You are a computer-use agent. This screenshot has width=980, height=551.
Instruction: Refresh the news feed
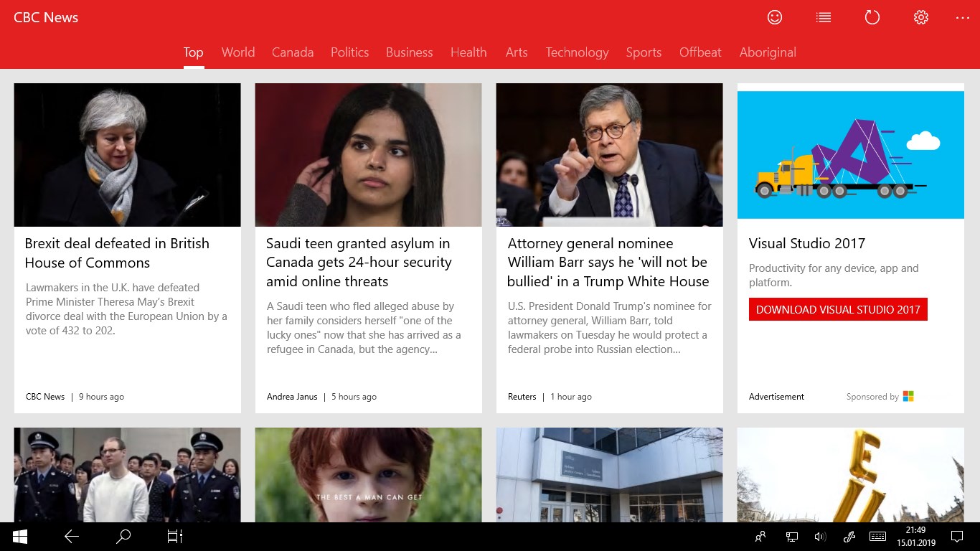click(872, 17)
